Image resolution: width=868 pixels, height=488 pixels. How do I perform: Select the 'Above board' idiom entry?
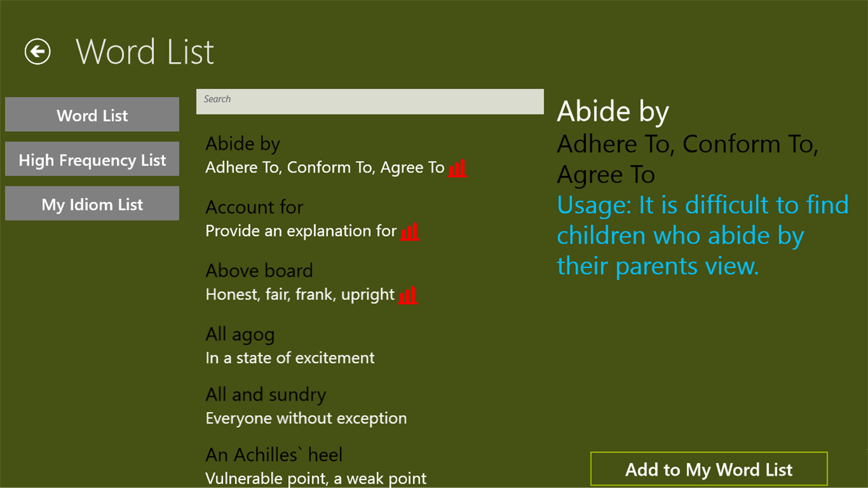click(x=259, y=271)
